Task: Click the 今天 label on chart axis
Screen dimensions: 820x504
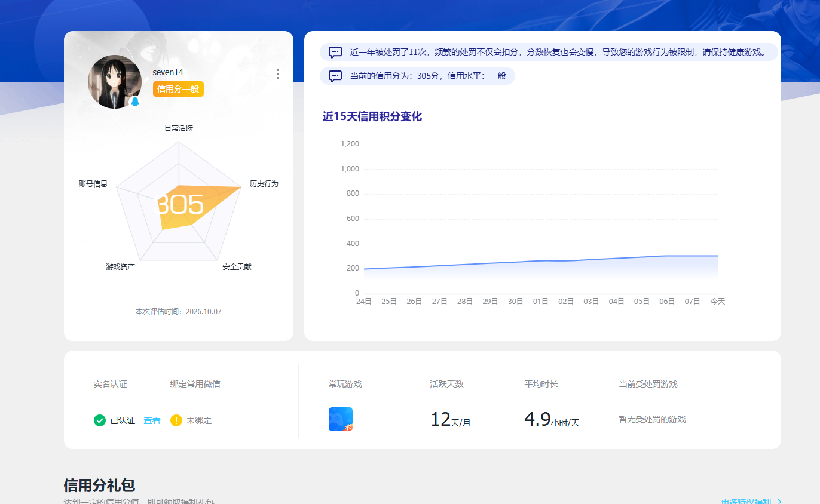Action: (x=717, y=302)
